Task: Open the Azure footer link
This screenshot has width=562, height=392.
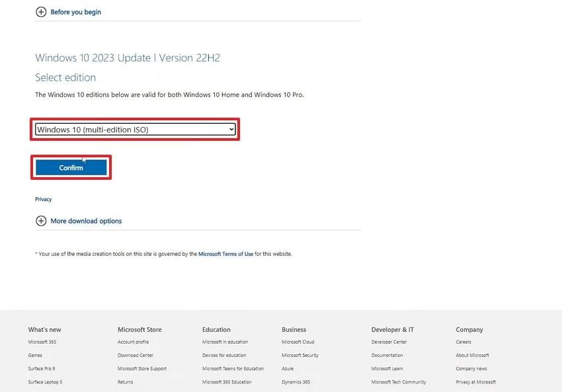Action: click(288, 368)
